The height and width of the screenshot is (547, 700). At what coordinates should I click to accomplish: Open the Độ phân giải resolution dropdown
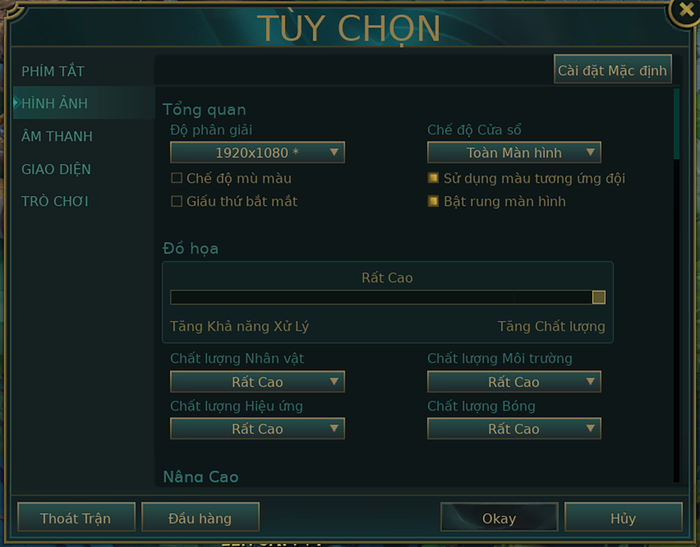257,153
